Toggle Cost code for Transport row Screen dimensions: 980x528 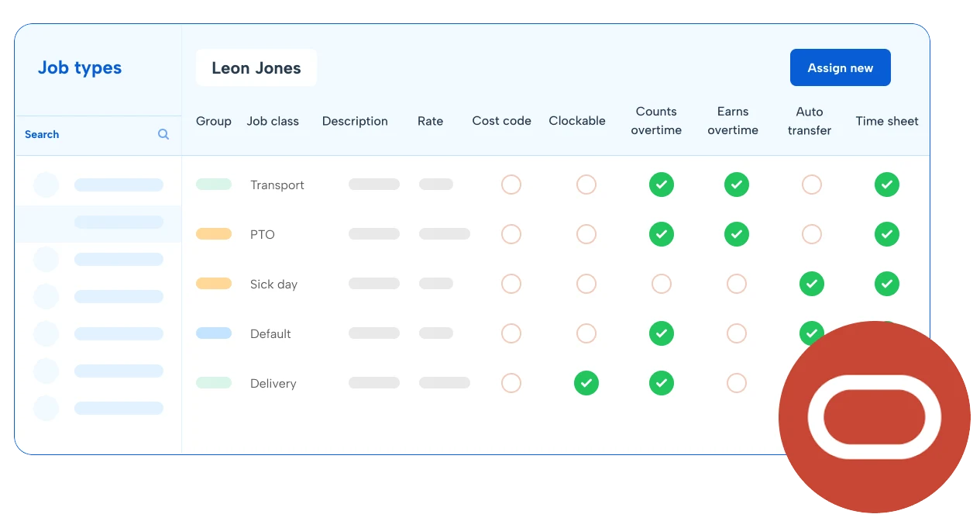pos(511,185)
